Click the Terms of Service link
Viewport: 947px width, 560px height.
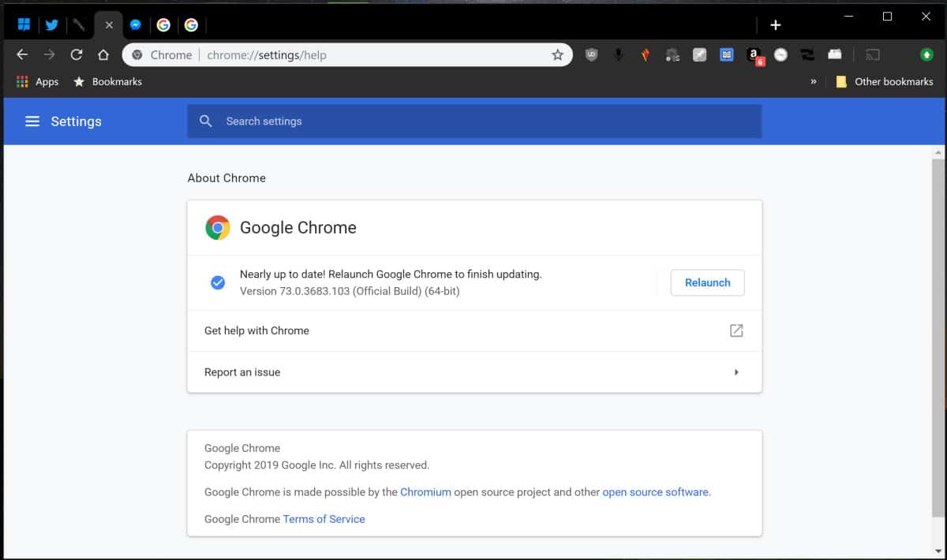[x=324, y=519]
